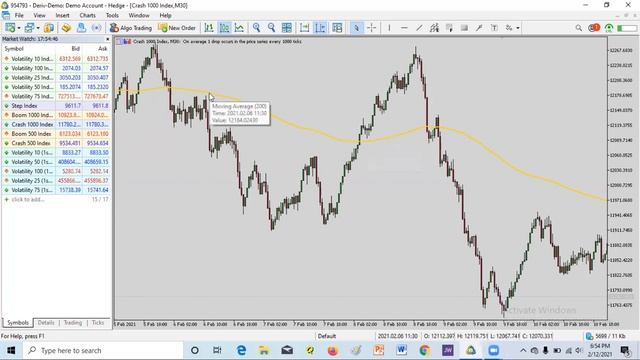
Task: Select the text label tool
Action: coord(494,28)
